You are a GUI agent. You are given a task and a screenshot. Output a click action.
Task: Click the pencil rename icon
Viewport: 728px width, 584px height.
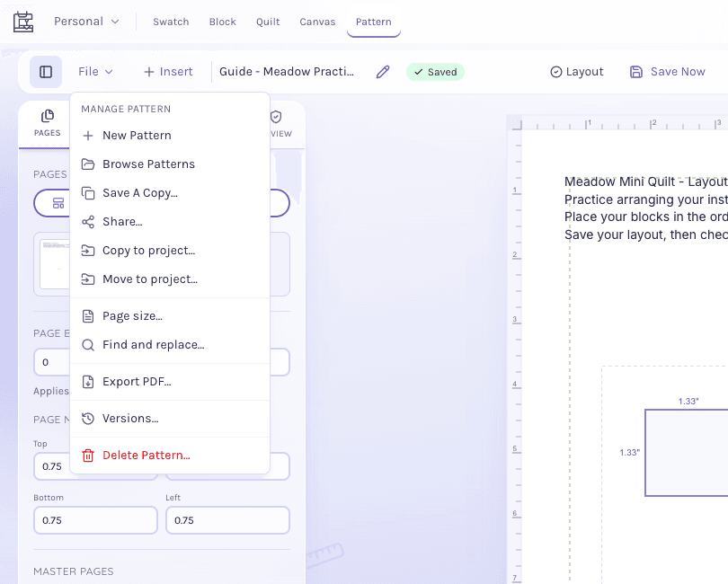click(383, 72)
